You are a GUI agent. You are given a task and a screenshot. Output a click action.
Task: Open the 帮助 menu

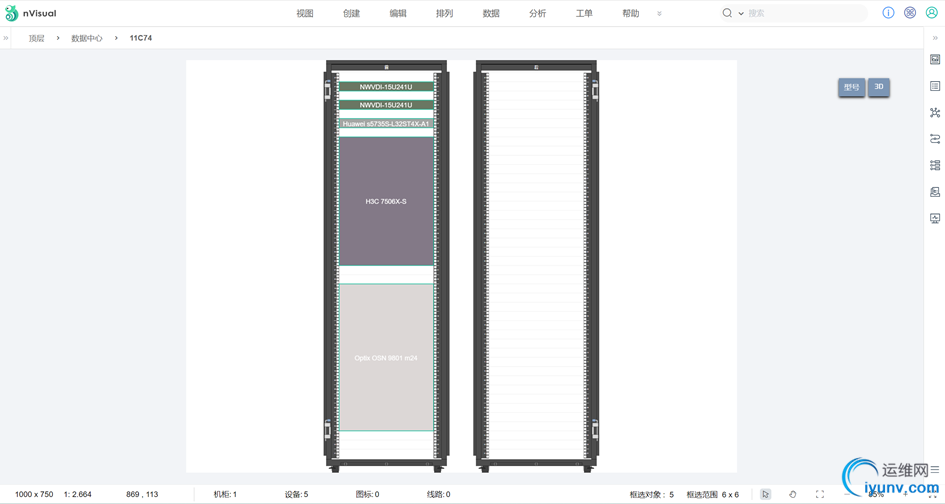[x=630, y=13]
